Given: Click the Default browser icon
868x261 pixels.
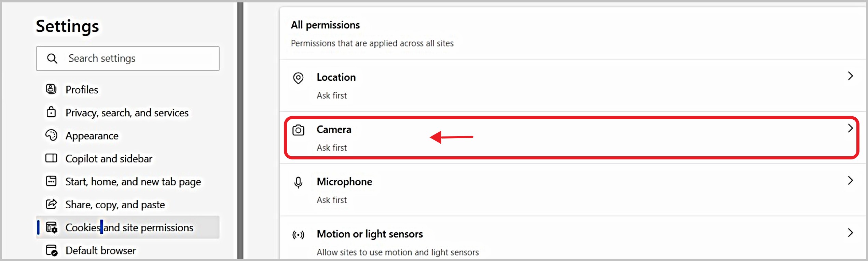Looking at the screenshot, I should tap(51, 250).
